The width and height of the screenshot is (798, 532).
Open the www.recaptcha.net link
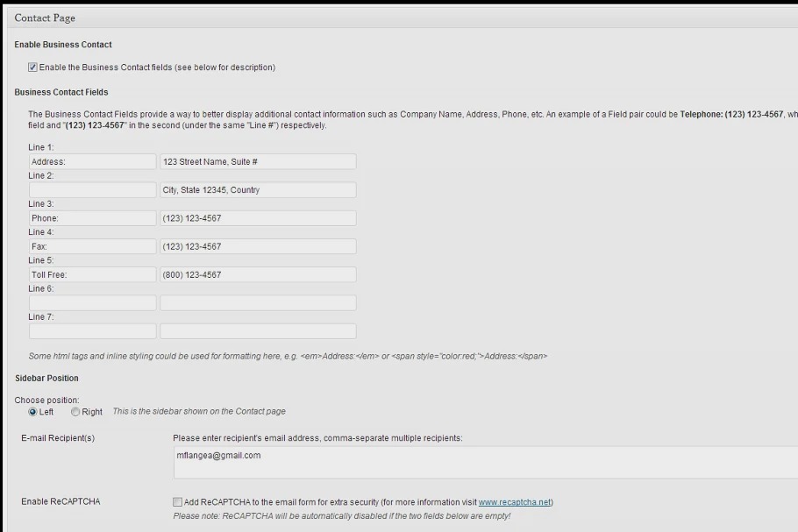(515, 502)
